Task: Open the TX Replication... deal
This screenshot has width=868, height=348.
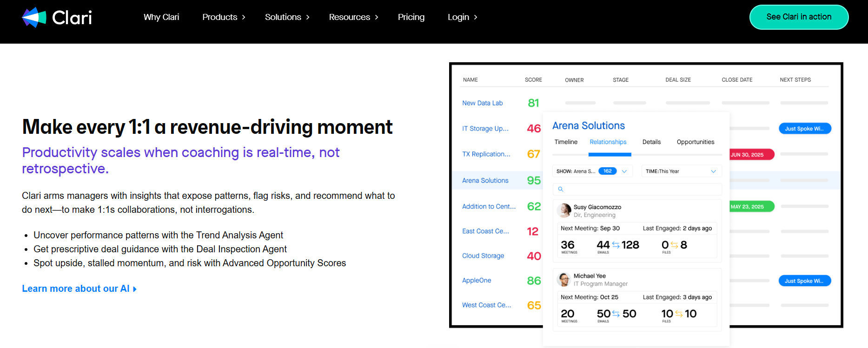Action: (x=486, y=154)
